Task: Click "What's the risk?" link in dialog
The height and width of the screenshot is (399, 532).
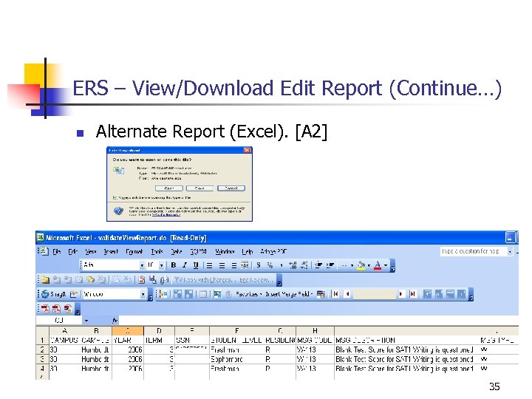Action: [166, 215]
